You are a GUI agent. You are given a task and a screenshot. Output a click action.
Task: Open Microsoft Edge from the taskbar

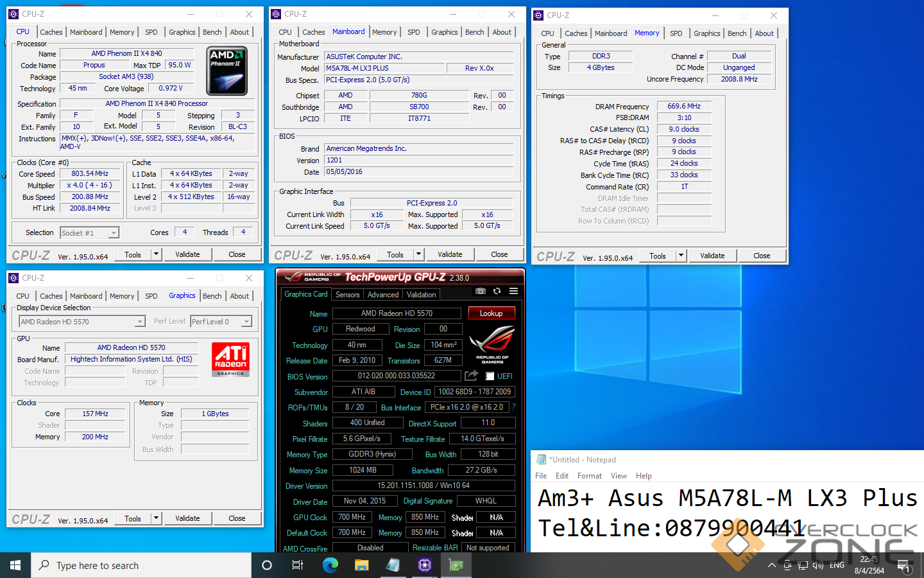330,565
